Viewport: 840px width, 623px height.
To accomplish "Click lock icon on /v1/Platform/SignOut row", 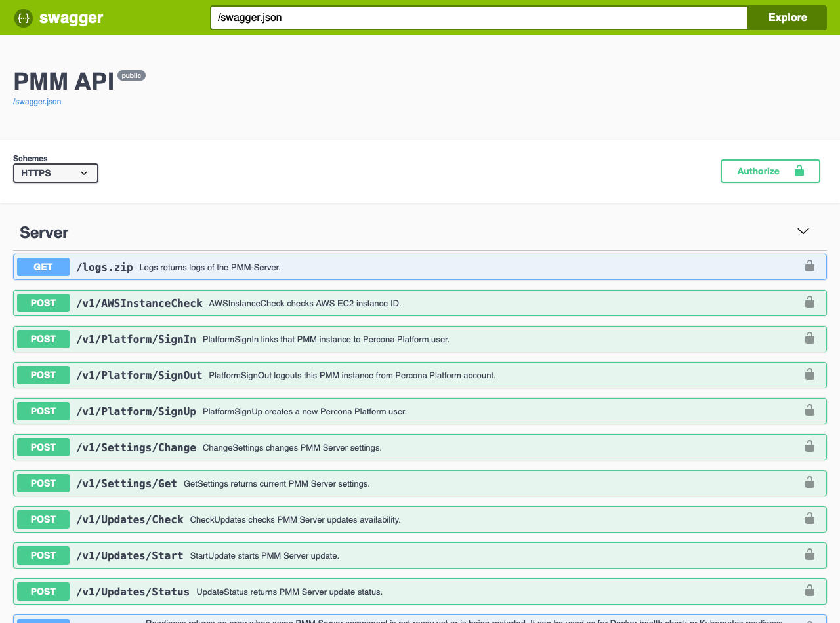I will point(810,374).
